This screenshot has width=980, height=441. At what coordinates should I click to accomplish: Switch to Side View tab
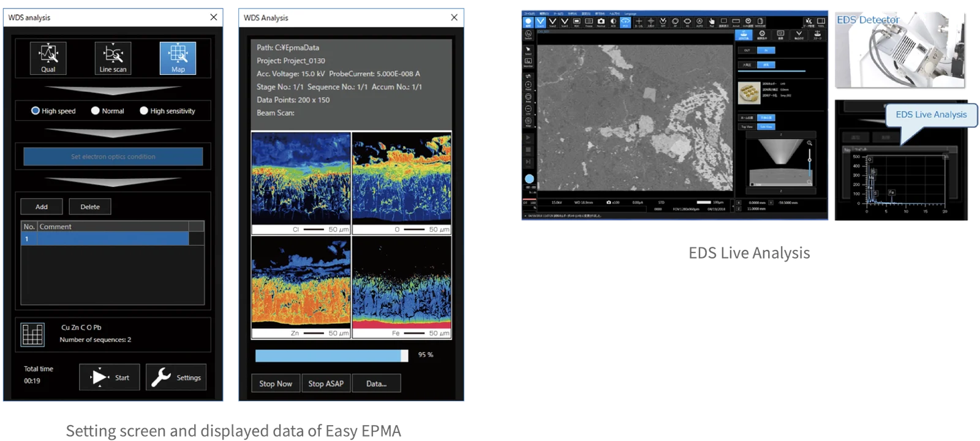pos(766,127)
